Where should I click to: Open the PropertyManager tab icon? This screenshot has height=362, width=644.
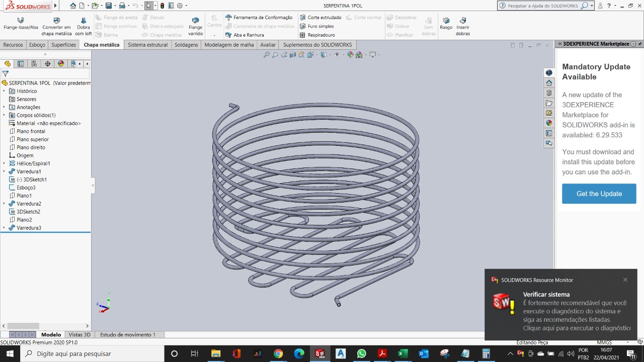coord(21,64)
